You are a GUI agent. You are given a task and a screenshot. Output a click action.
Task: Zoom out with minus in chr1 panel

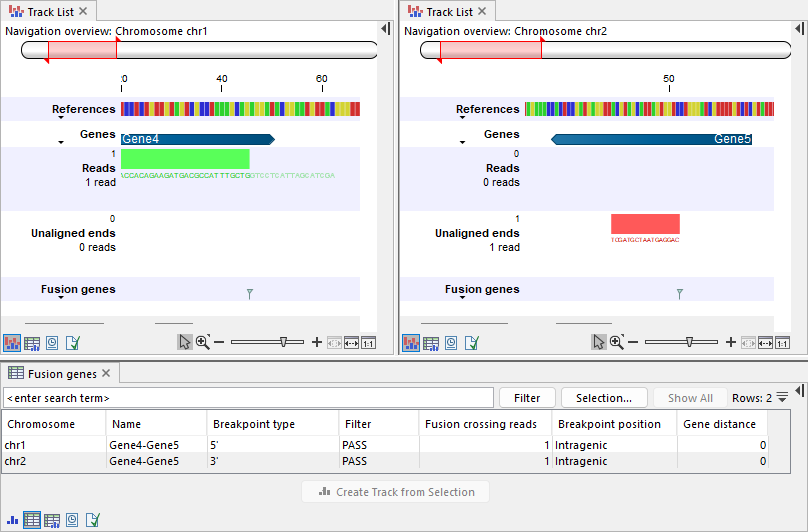tap(219, 342)
